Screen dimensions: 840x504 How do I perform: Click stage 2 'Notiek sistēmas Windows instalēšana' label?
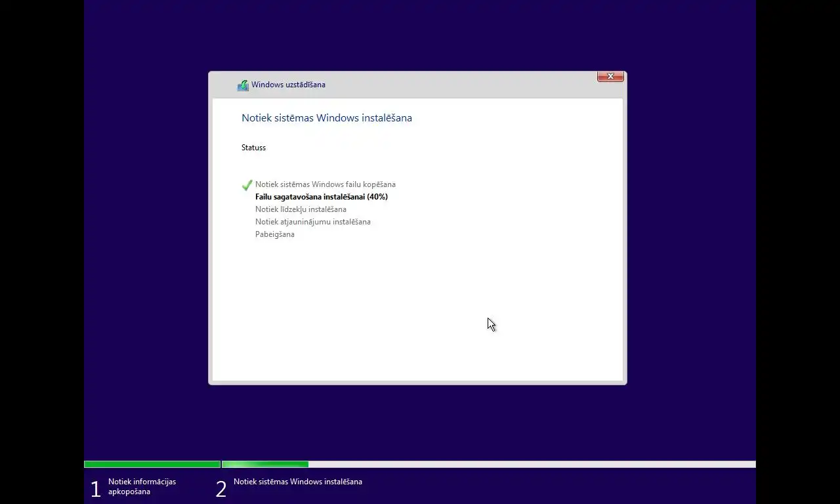coord(298,482)
